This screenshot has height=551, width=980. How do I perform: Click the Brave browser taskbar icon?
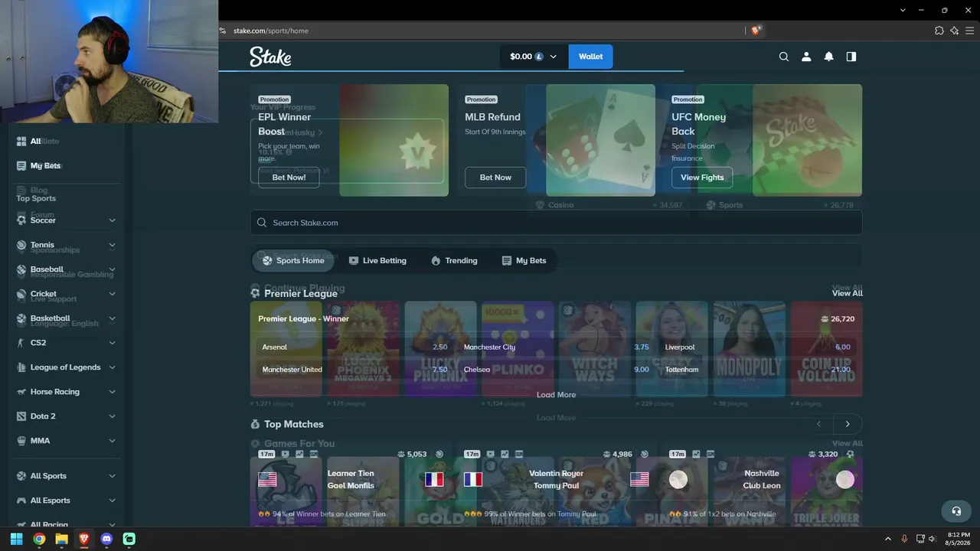pyautogui.click(x=83, y=539)
